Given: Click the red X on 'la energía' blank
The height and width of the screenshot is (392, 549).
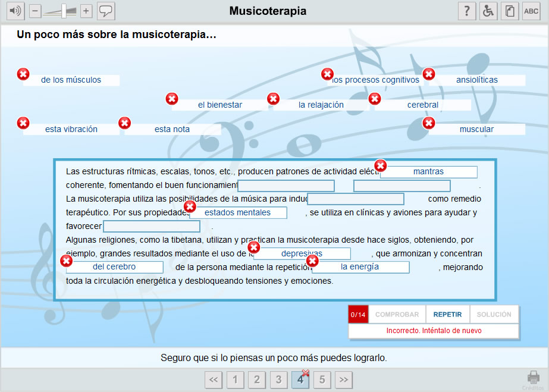Looking at the screenshot, I should coord(312,261).
